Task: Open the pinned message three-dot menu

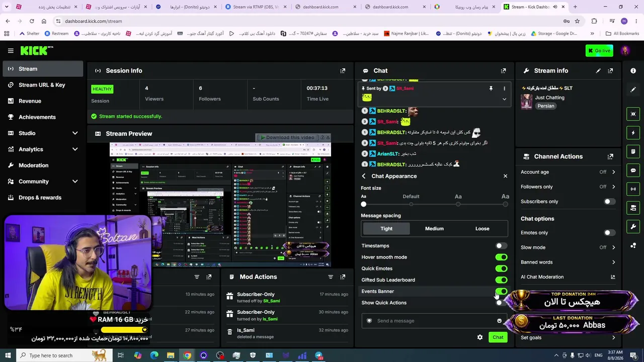Action: (504, 88)
